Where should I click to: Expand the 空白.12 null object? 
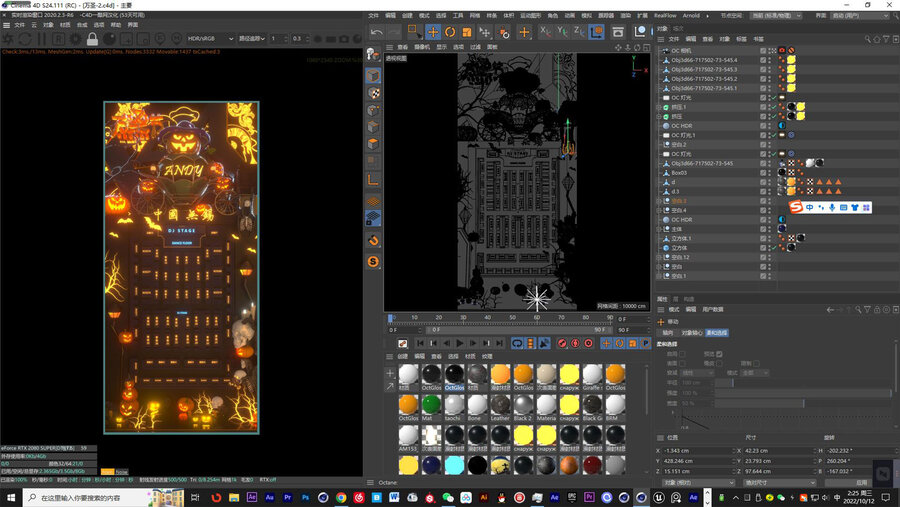point(659,257)
